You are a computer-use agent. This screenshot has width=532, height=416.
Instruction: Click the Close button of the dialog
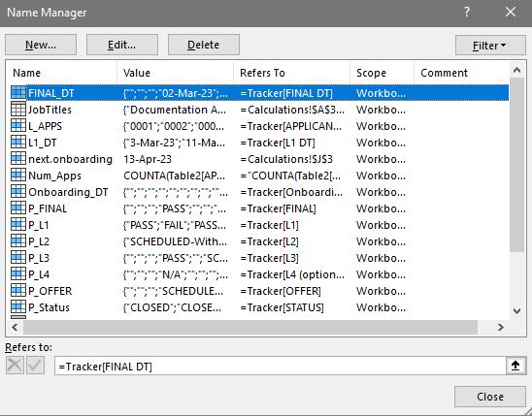pos(490,397)
